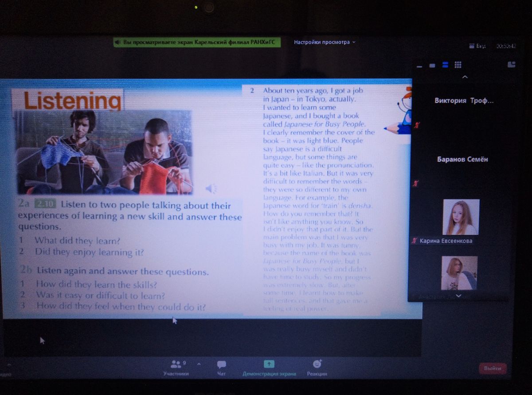Select the vertical strip thumbnail view
This screenshot has width=532, height=395.
[445, 65]
